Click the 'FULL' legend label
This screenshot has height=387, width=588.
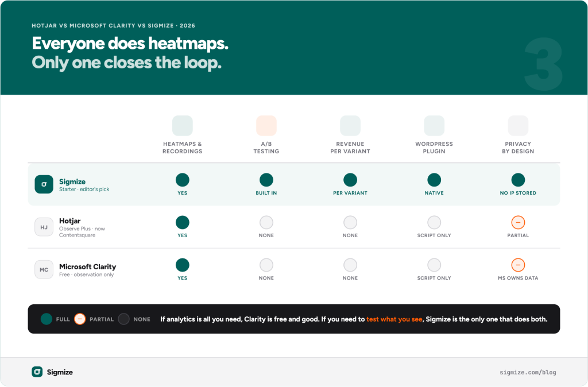[x=63, y=319]
